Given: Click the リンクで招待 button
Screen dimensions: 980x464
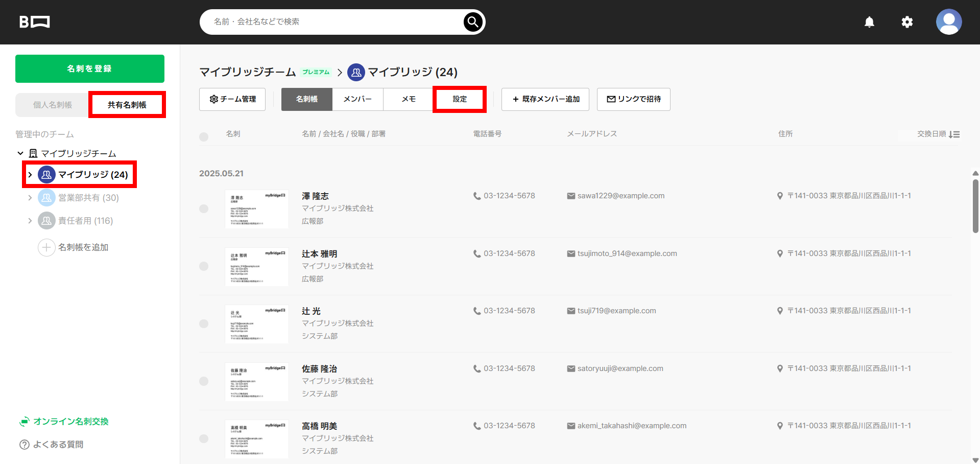Looking at the screenshot, I should pyautogui.click(x=633, y=99).
